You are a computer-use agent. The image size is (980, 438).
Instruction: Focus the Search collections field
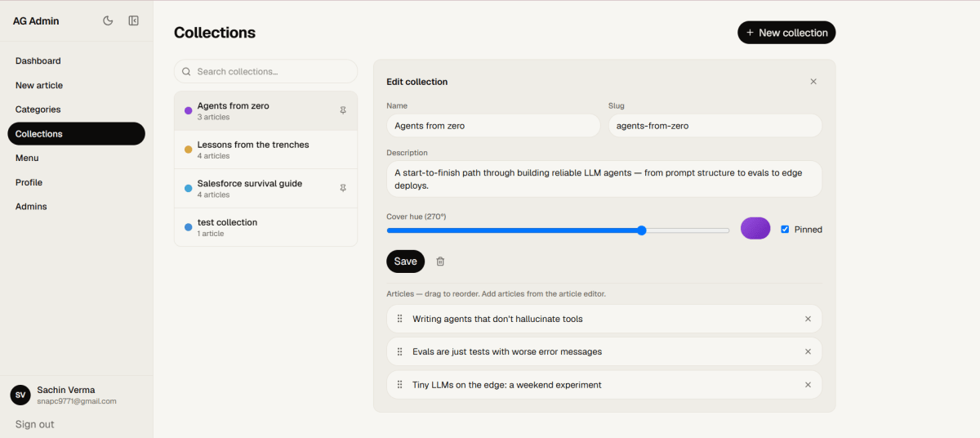[265, 71]
